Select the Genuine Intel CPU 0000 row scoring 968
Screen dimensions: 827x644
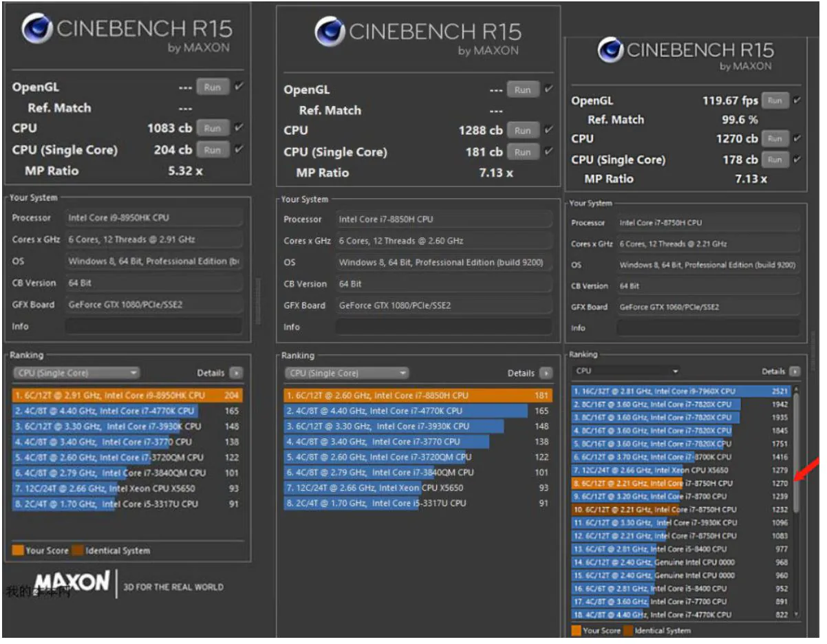[x=681, y=562]
